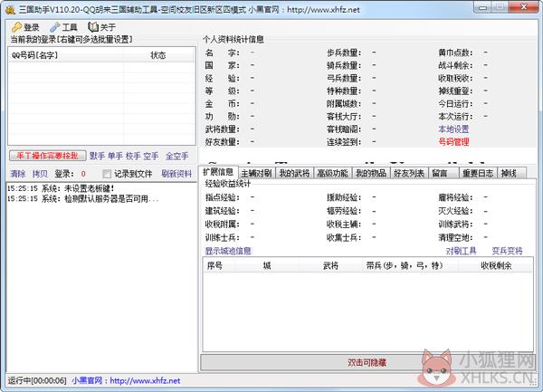Switch to the 我的武将 tab
The height and width of the screenshot is (392, 543).
coord(295,173)
